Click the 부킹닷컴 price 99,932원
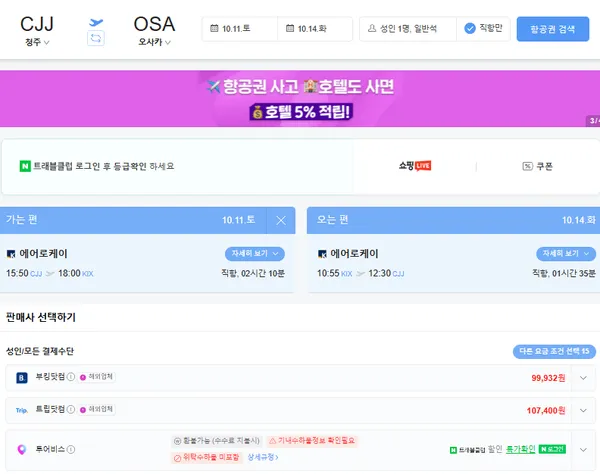This screenshot has height=474, width=600. point(548,378)
